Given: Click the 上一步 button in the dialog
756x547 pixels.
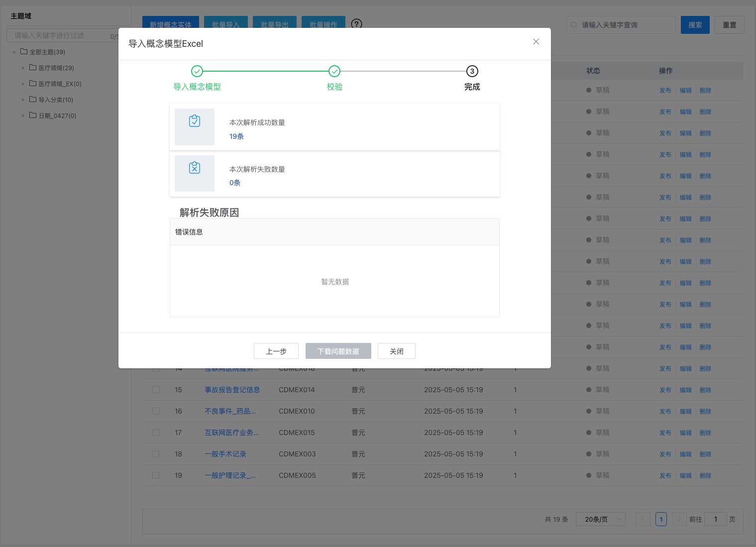Looking at the screenshot, I should pos(276,351).
